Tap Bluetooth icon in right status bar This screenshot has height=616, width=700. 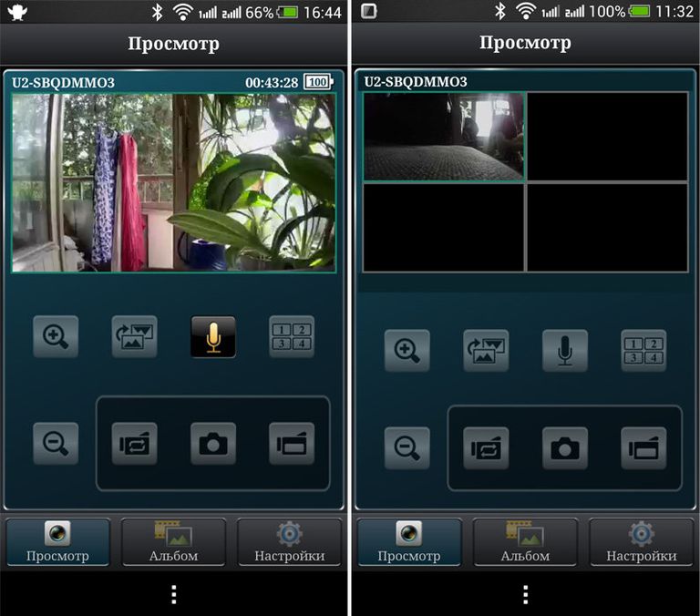click(x=500, y=11)
